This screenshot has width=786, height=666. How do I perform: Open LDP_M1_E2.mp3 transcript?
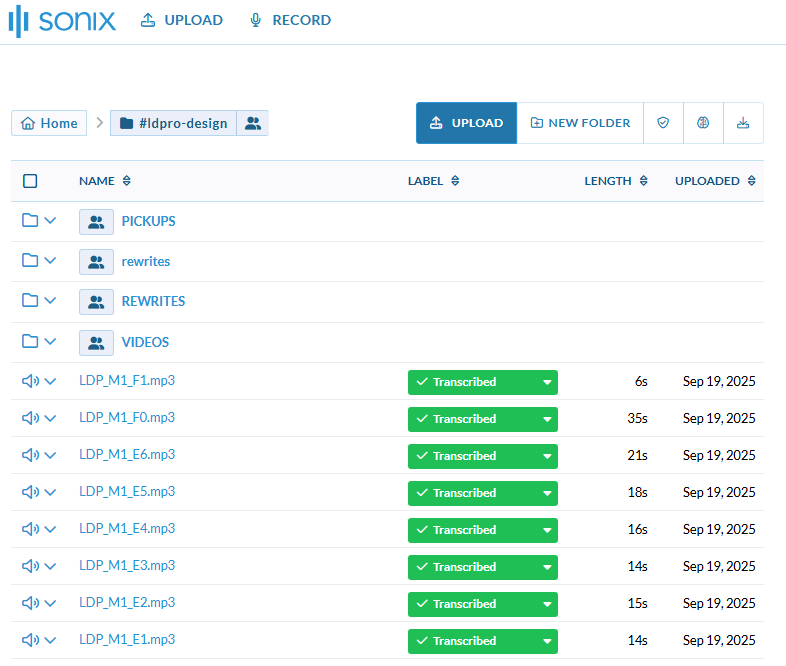click(x=127, y=602)
